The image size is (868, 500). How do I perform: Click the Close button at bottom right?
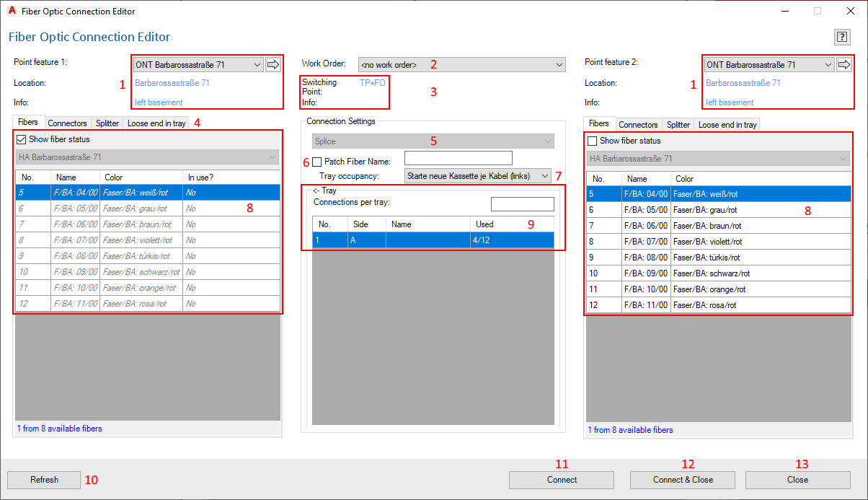coord(797,480)
